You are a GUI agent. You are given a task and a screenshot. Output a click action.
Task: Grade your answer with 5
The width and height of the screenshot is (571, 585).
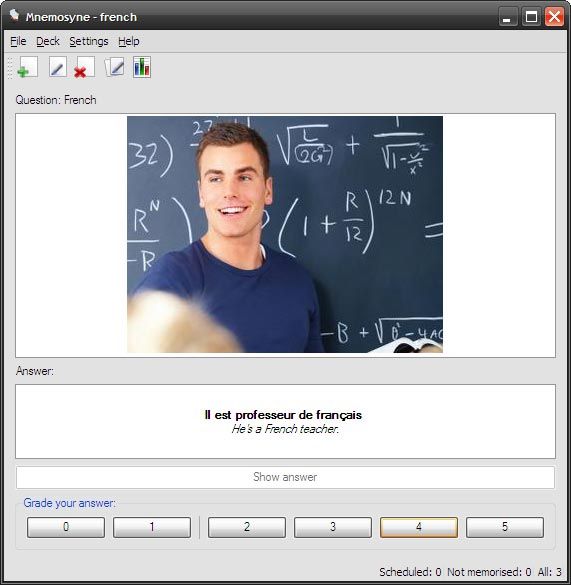pos(505,527)
